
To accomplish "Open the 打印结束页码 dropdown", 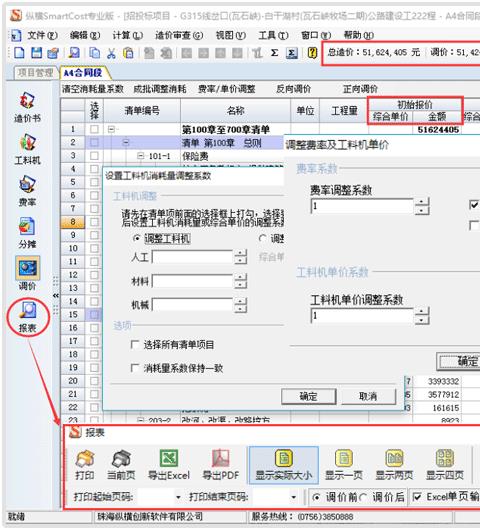I will point(293,497).
